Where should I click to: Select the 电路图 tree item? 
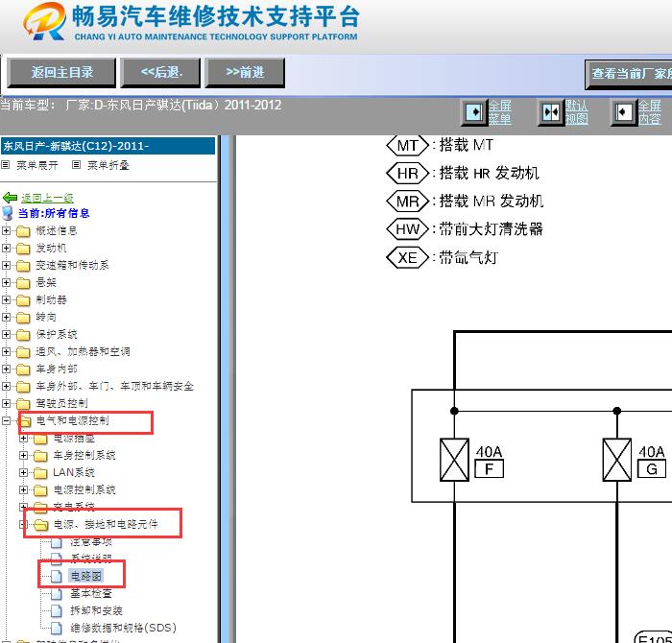click(x=85, y=576)
